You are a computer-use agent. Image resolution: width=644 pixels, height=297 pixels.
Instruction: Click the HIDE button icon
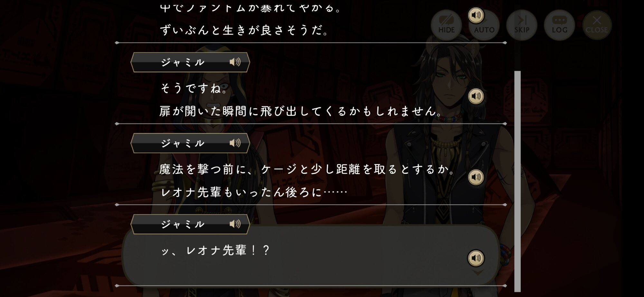click(446, 25)
